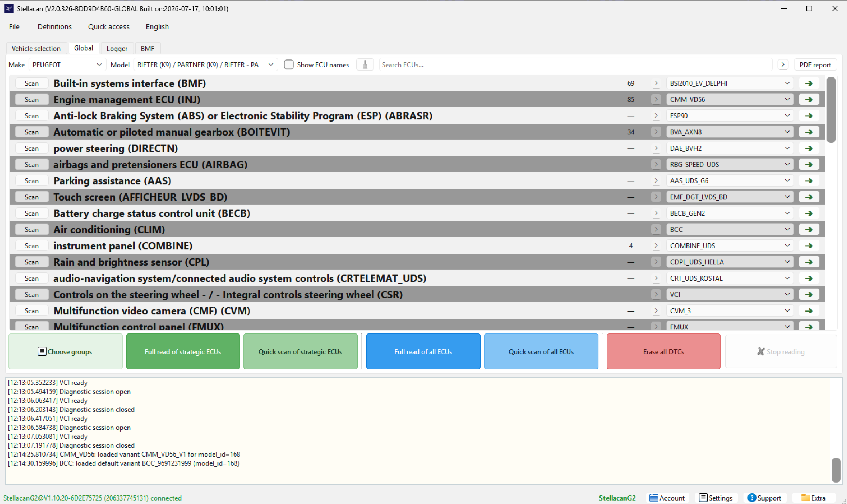This screenshot has width=847, height=504.
Task: Open ESP90 variant dropdown
Action: pyautogui.click(x=729, y=116)
